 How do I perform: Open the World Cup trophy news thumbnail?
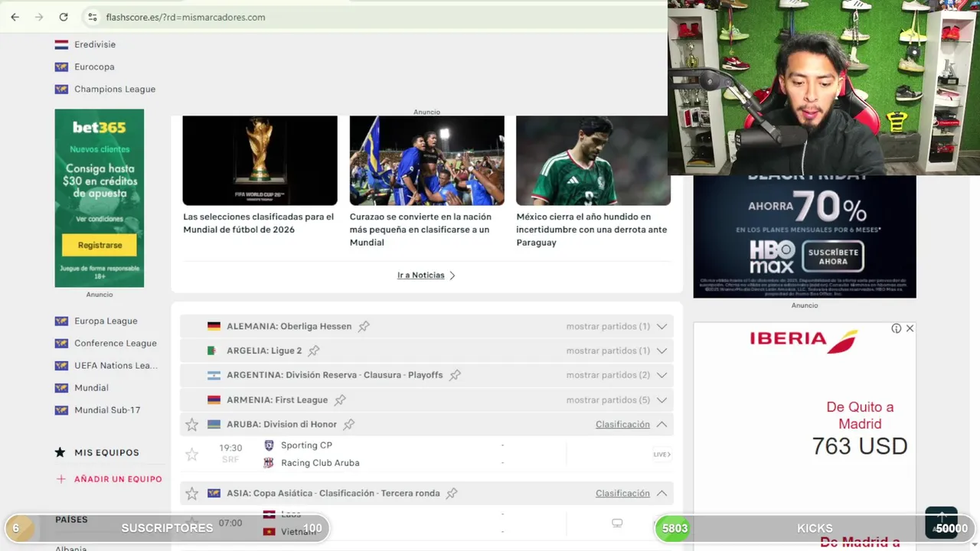tap(260, 160)
